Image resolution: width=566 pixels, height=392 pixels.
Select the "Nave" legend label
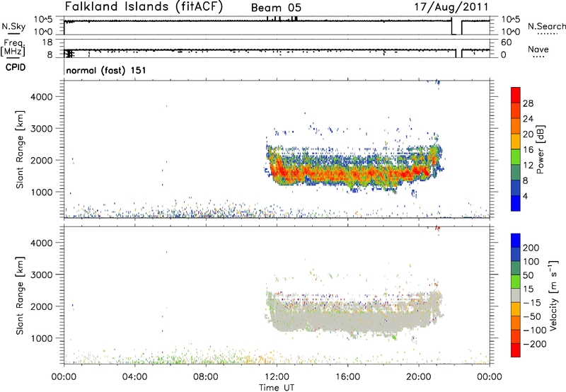(538, 49)
